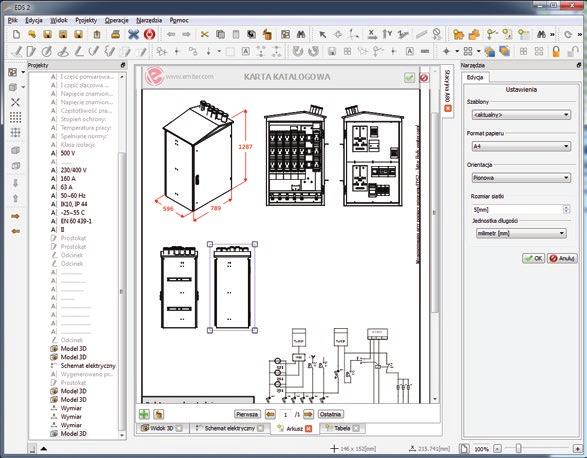Select Schemat elektryczny tree item
This screenshot has height=458, width=587.
point(88,366)
